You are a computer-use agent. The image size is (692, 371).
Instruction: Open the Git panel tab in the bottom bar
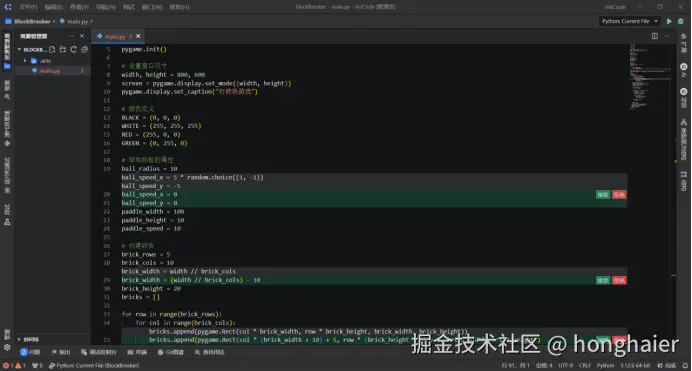point(171,352)
